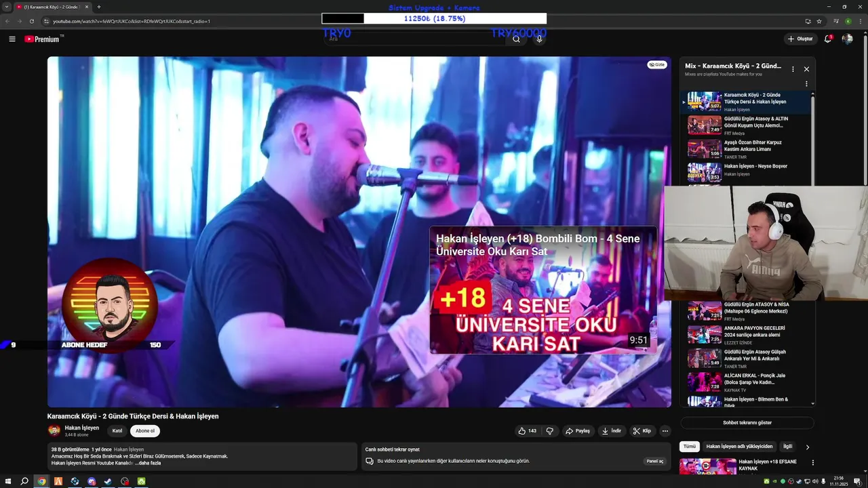This screenshot has height=488, width=868.
Task: Play Güdüllü Ergün Atasoy Gülşah Ankaralı video
Action: coord(746,359)
